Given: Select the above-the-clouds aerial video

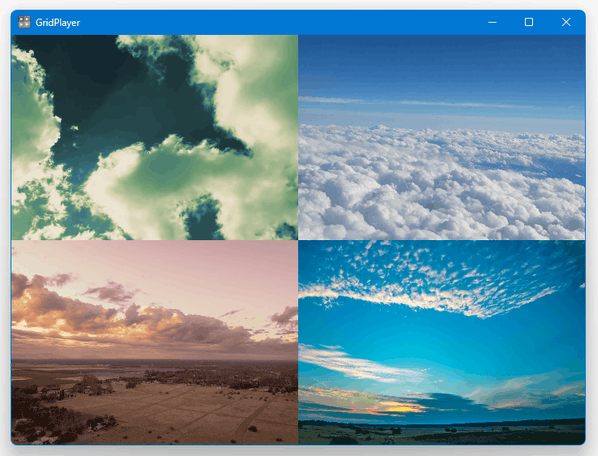Looking at the screenshot, I should pos(442,137).
